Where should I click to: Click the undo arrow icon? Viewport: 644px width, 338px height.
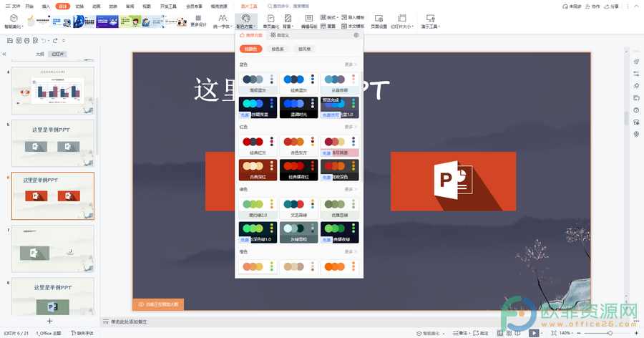coord(44,40)
